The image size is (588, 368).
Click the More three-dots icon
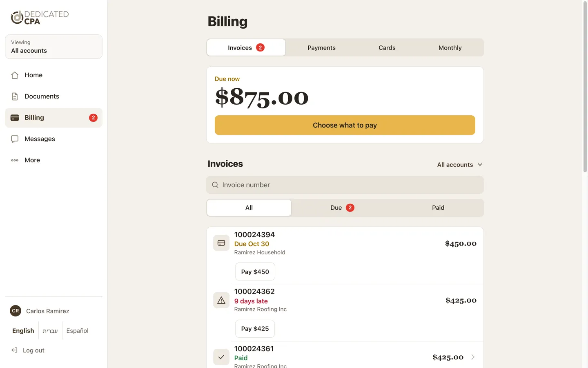click(x=15, y=160)
